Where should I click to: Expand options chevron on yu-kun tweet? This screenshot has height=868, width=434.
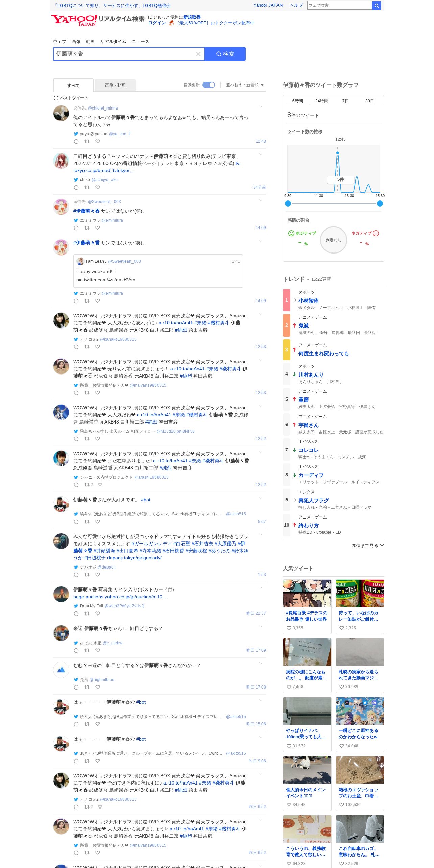coord(261,107)
